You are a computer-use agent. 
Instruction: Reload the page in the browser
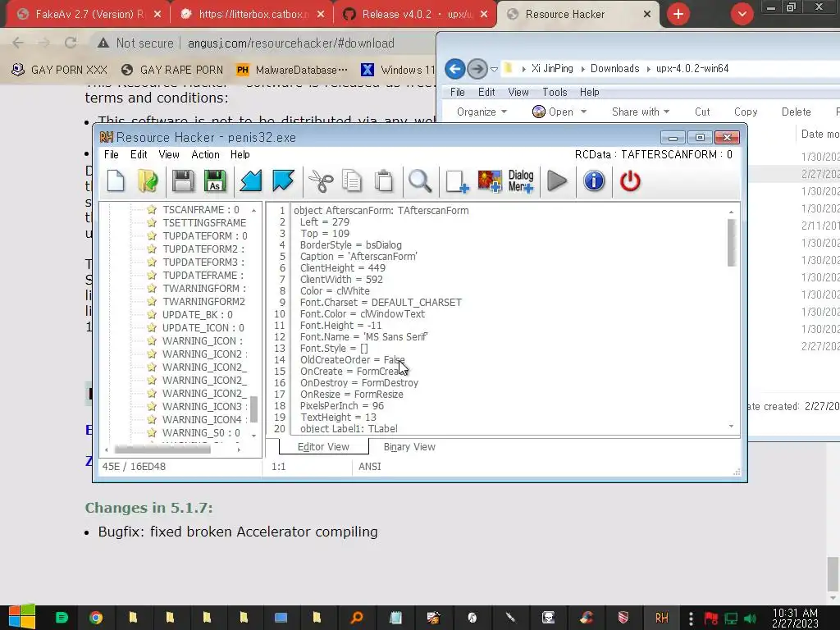tap(71, 43)
